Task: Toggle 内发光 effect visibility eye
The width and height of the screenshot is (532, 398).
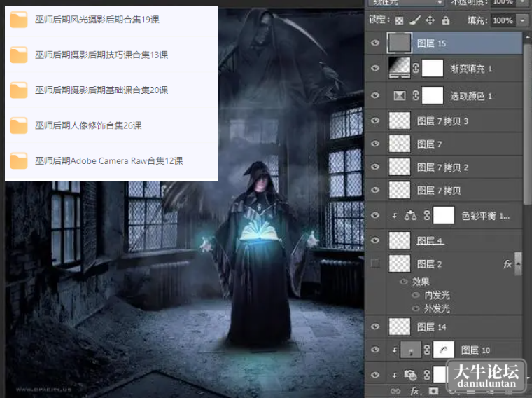Action: click(415, 295)
